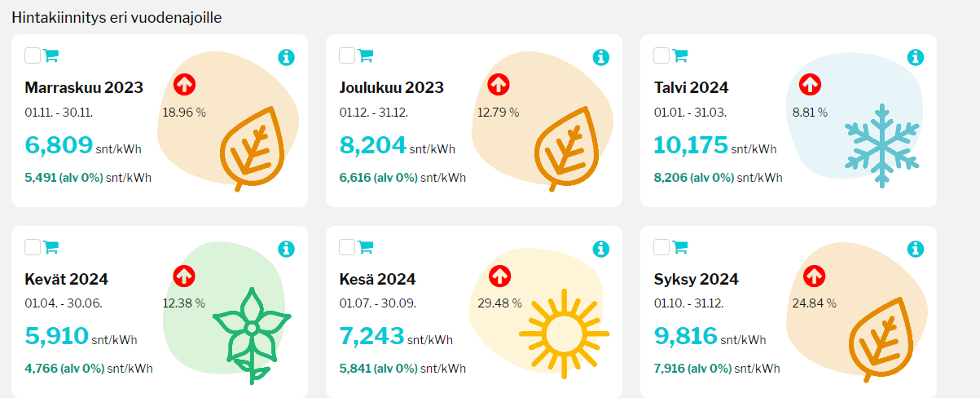
Task: Show info icon on Talvi 2024
Action: point(915,57)
